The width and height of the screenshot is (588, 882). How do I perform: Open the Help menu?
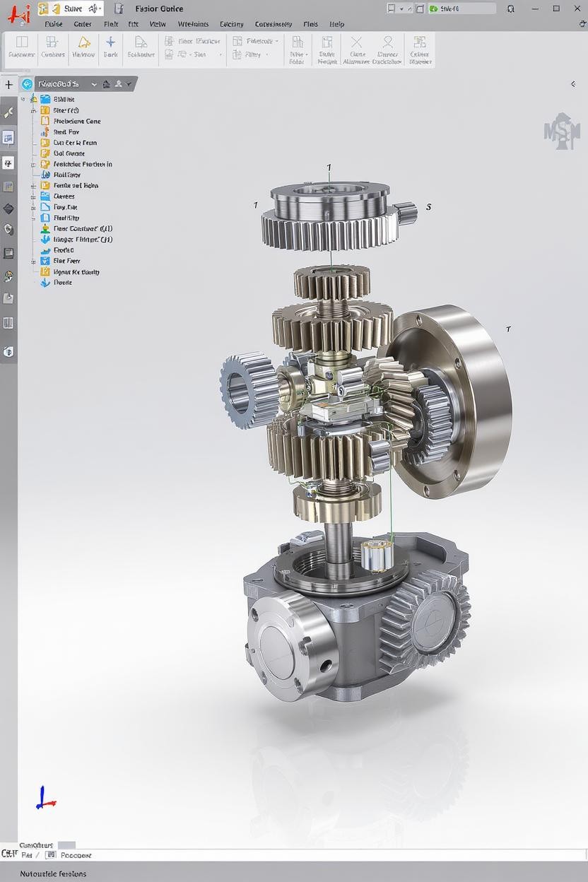coord(337,24)
